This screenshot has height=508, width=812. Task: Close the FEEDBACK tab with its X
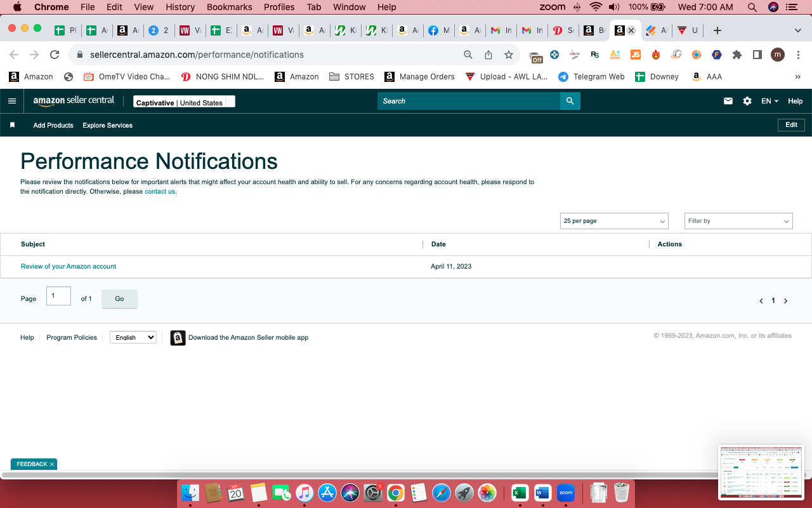[x=52, y=464]
